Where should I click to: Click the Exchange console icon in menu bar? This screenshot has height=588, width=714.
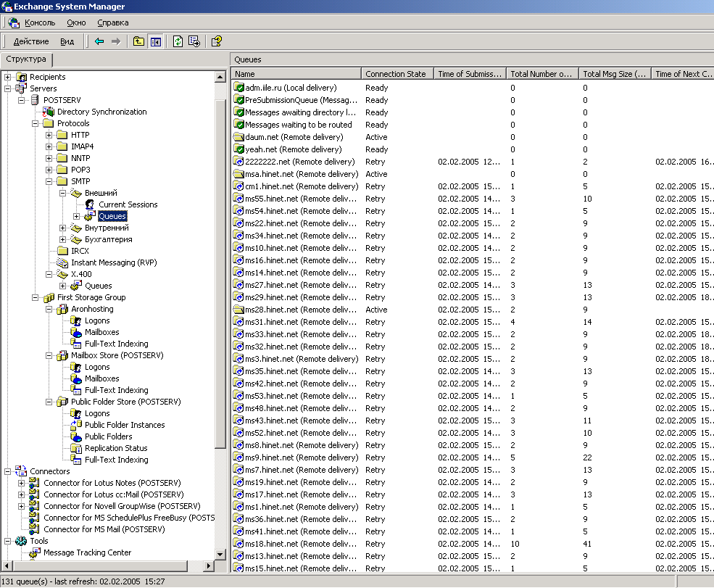[14, 22]
